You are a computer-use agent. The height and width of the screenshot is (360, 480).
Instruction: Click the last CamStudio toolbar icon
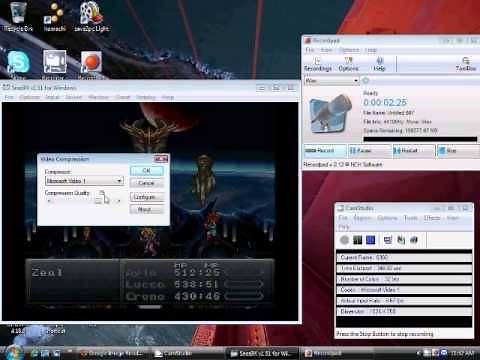click(414, 240)
